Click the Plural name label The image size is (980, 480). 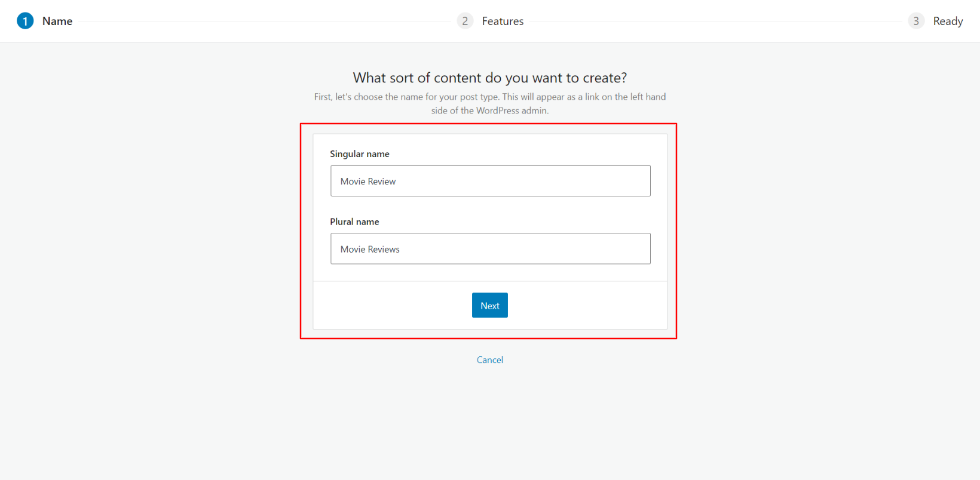(x=355, y=221)
